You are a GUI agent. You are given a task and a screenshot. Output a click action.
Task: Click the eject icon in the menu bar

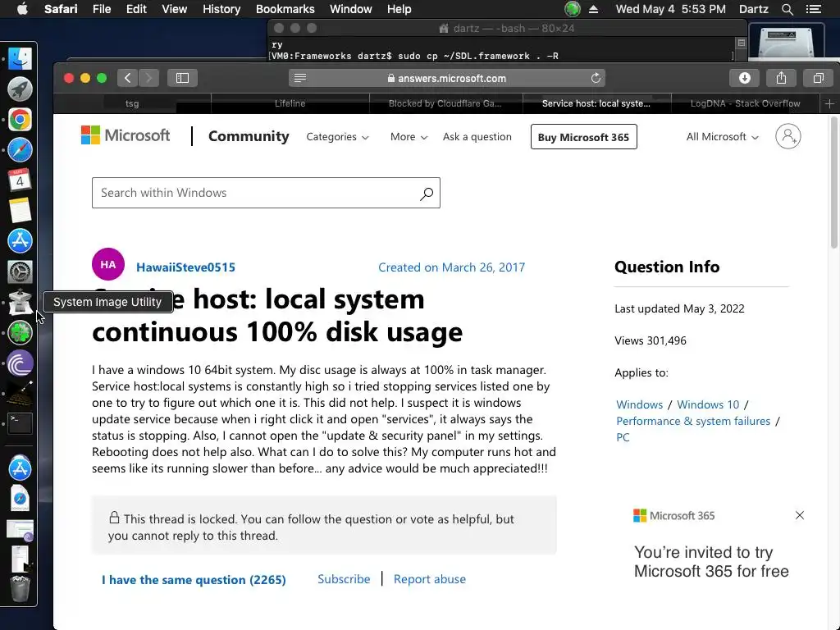click(x=594, y=9)
